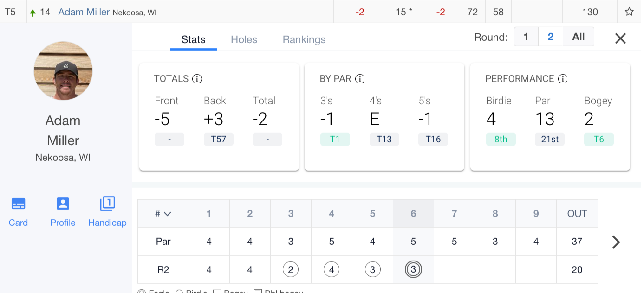
Task: Select the hole 6 eagle score cell
Action: [413, 270]
